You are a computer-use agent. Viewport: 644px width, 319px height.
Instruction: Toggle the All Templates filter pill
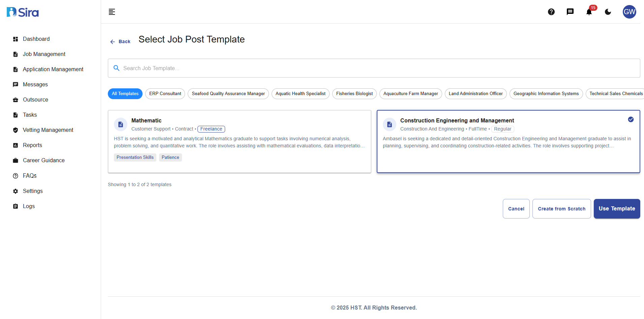pos(125,93)
